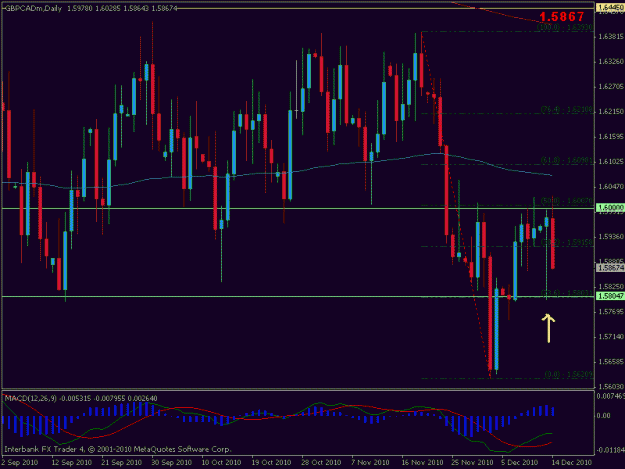Click the large red 1.5867 price readout
This screenshot has height=469, width=625.
(x=562, y=17)
